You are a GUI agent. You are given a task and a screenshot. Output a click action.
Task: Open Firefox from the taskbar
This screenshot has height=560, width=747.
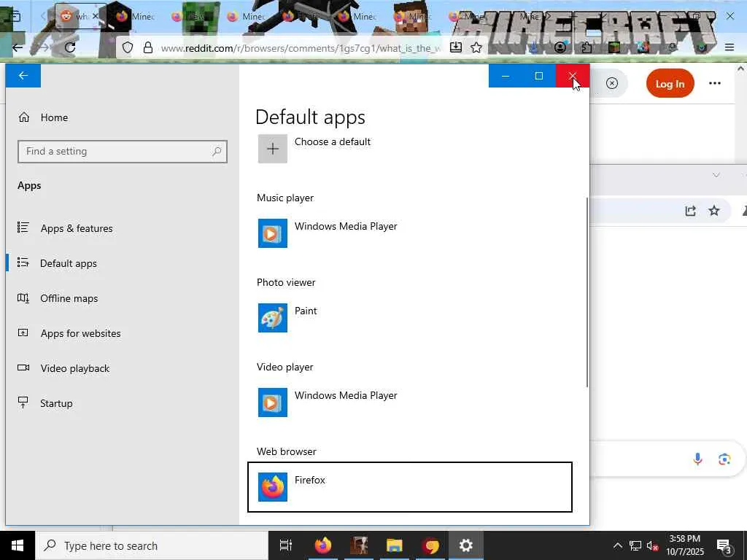coord(323,545)
